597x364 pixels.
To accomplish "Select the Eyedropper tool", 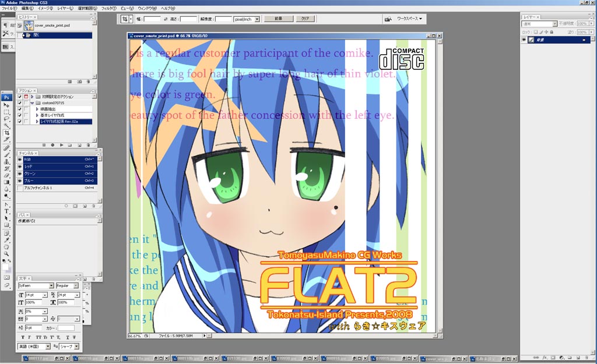I will click(x=6, y=240).
